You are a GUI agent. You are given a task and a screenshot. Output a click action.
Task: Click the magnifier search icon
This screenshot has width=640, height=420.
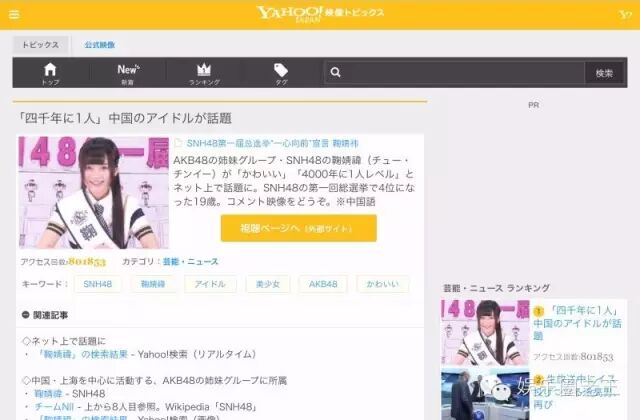point(336,72)
